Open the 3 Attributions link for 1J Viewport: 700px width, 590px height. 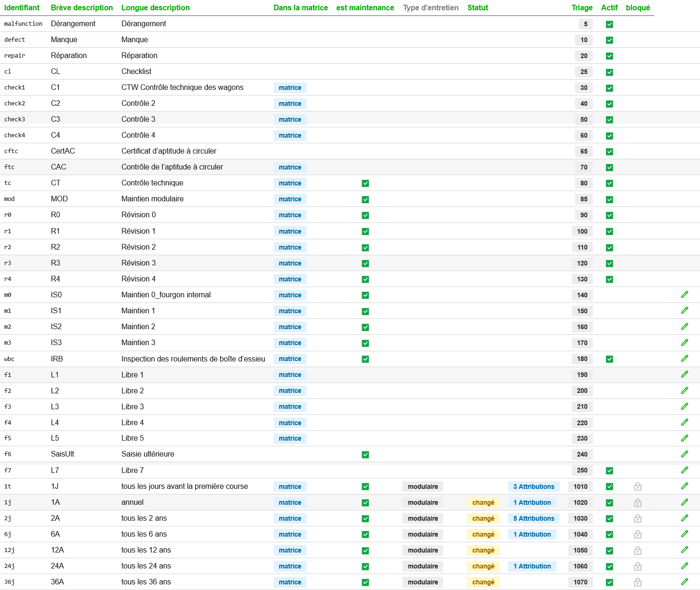(533, 487)
